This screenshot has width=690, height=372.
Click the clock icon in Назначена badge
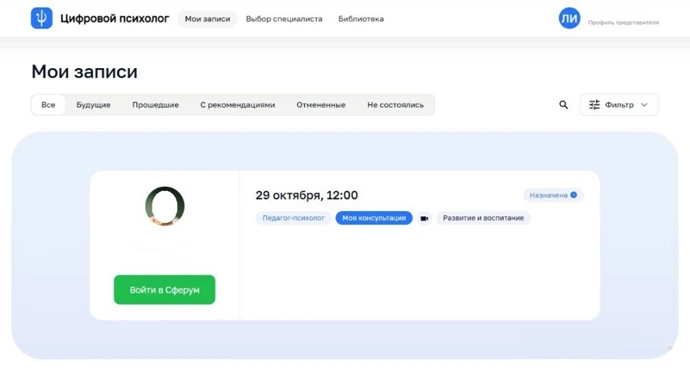pos(574,195)
